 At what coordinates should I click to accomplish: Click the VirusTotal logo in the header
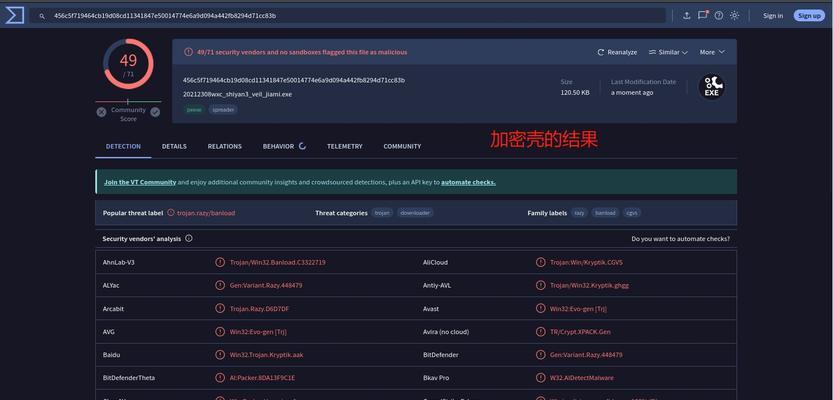(14, 15)
